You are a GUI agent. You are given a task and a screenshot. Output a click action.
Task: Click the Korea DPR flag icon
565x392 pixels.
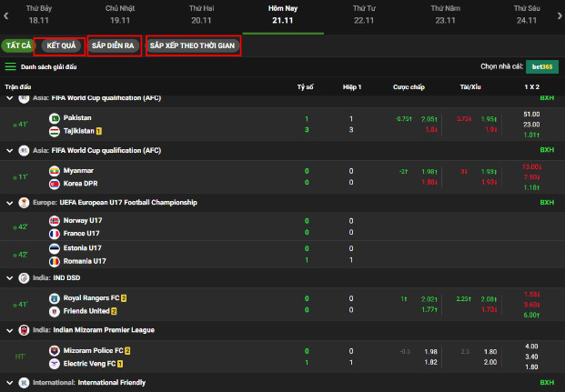coord(55,184)
